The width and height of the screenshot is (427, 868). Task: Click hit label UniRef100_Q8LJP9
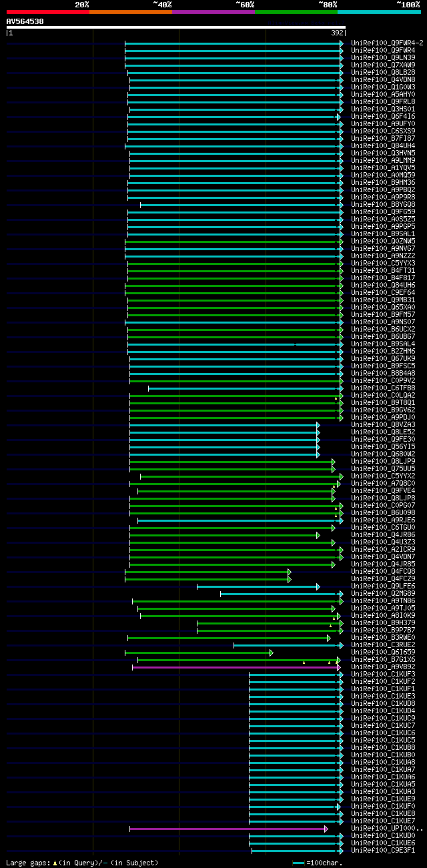(383, 461)
